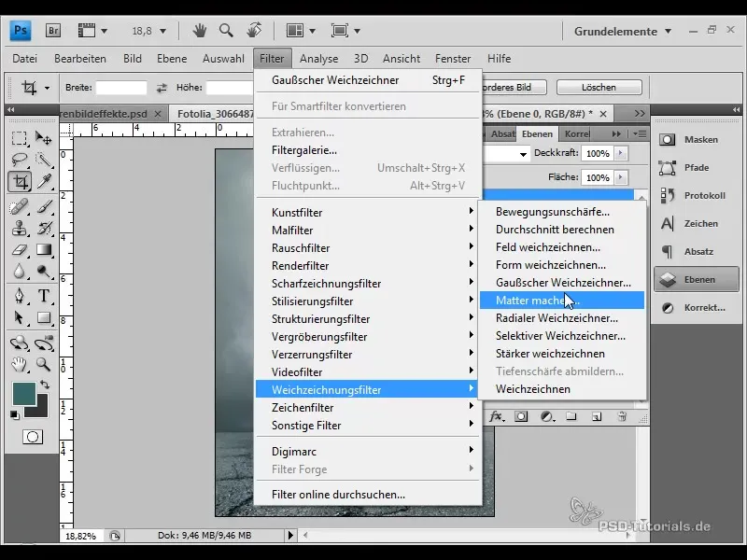Add a layer style with fx icon
This screenshot has height=560, width=747.
(497, 416)
